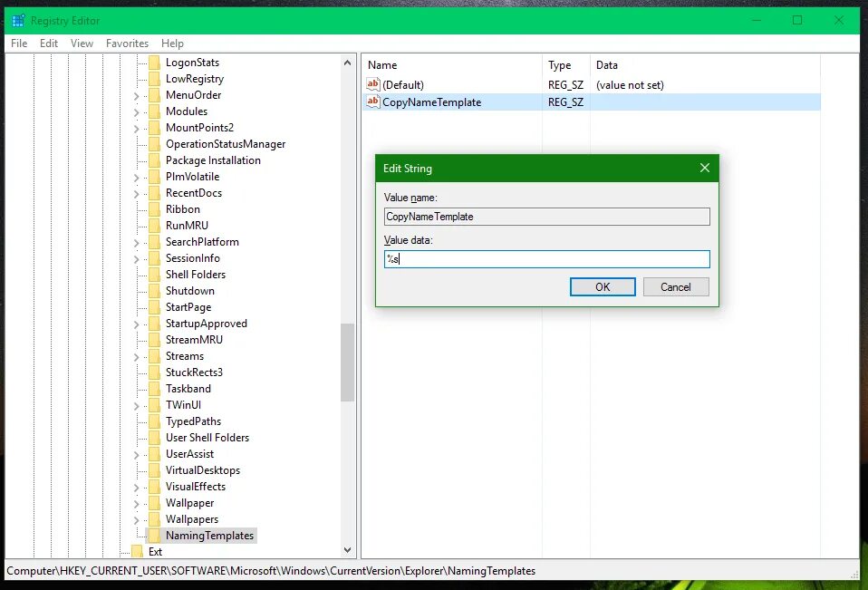This screenshot has width=868, height=590.
Task: Select the CopyNameTemplate string value icon
Action: (x=373, y=102)
